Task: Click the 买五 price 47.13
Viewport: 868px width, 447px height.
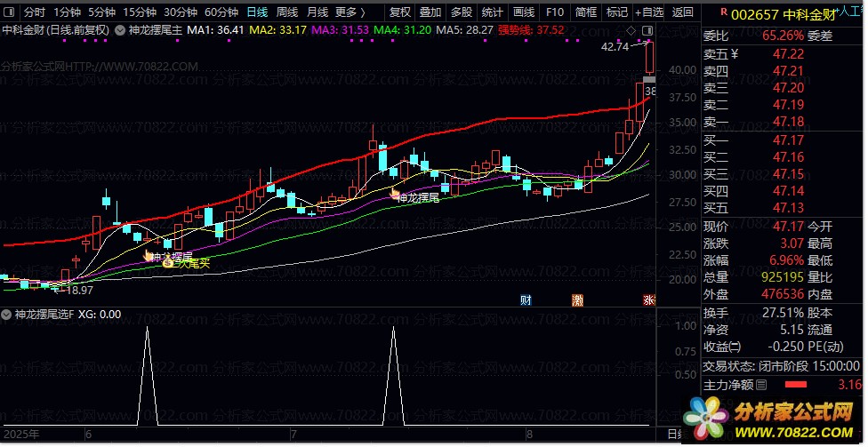Action: (788, 208)
